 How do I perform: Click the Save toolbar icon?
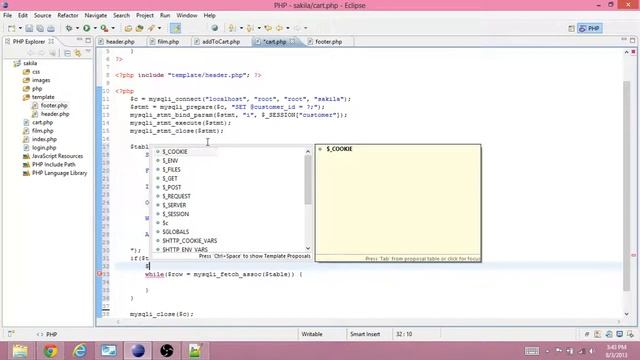point(29,28)
